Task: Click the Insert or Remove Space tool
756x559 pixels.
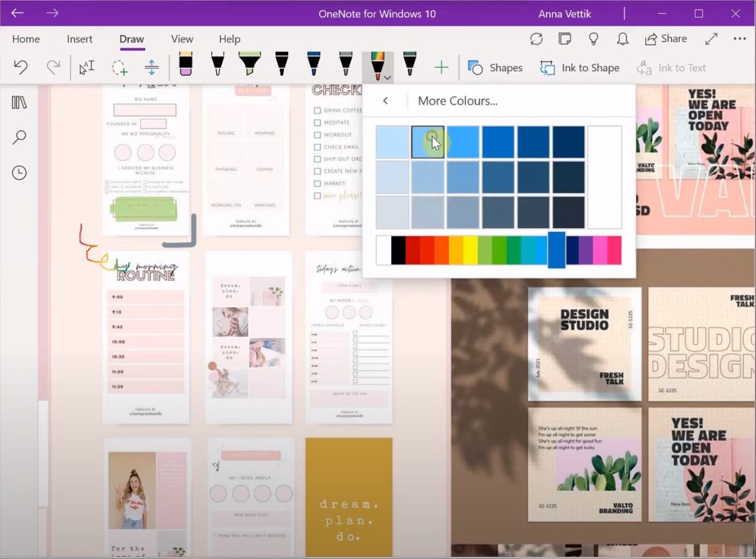Action: pyautogui.click(x=151, y=67)
